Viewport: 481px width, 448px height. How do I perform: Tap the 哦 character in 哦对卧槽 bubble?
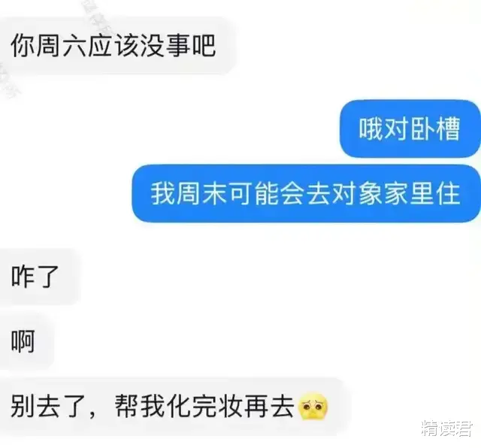[x=371, y=129]
